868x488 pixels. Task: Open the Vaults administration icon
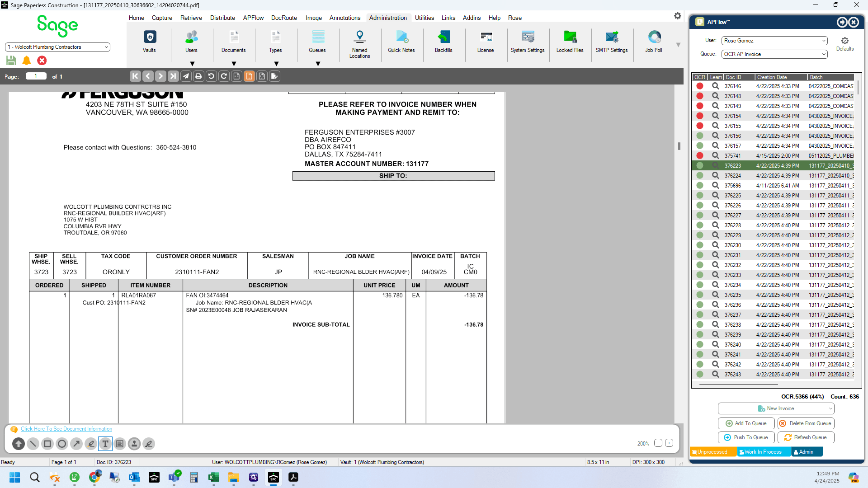coord(149,42)
